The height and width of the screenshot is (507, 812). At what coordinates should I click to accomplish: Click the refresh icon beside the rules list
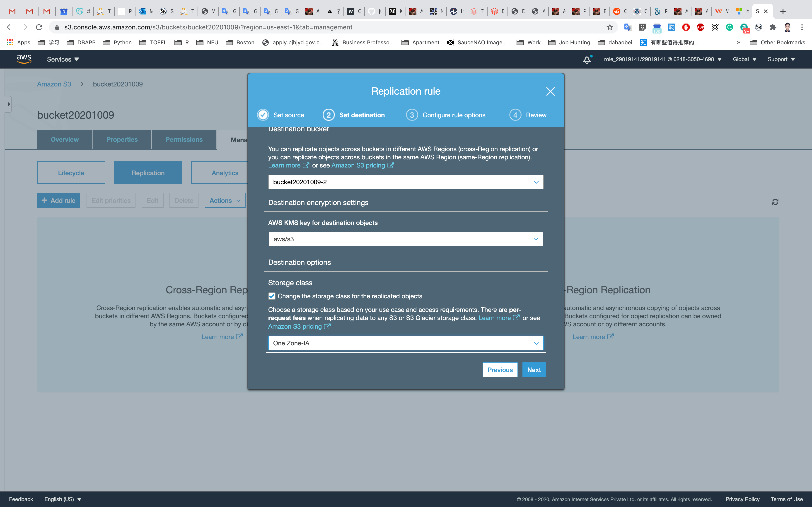(x=775, y=202)
